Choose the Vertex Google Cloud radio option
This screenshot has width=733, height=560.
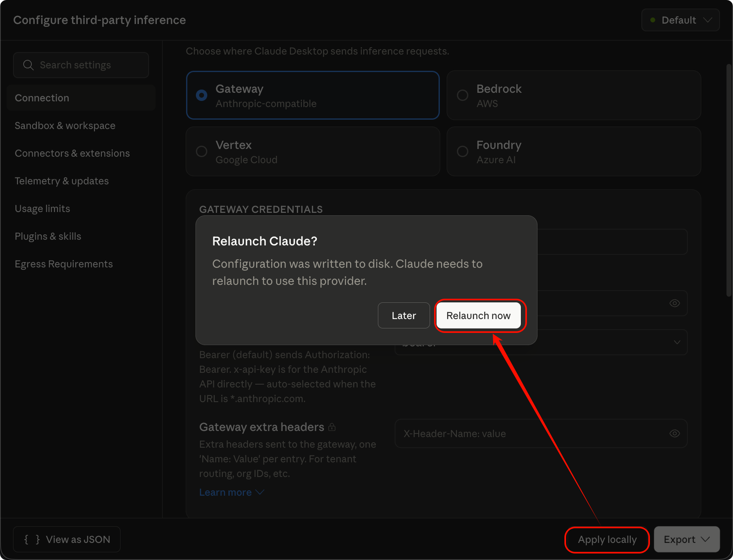pyautogui.click(x=202, y=151)
